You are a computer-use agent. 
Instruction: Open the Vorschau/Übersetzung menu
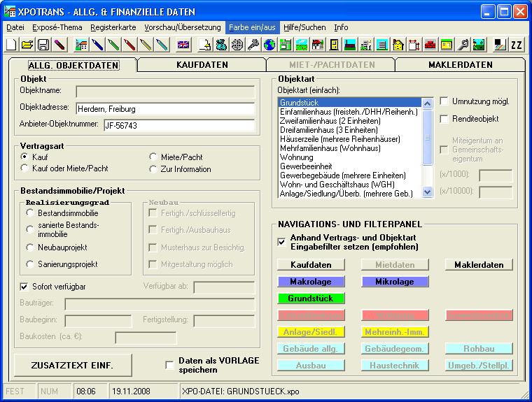pos(182,27)
